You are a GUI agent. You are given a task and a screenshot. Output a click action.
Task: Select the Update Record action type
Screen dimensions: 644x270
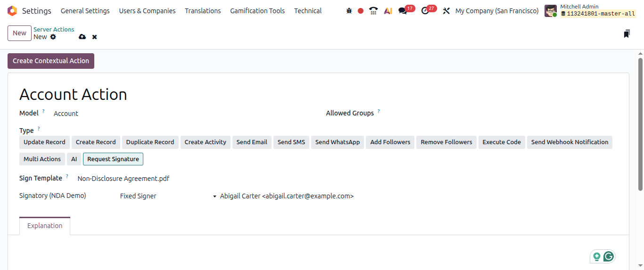tap(44, 142)
